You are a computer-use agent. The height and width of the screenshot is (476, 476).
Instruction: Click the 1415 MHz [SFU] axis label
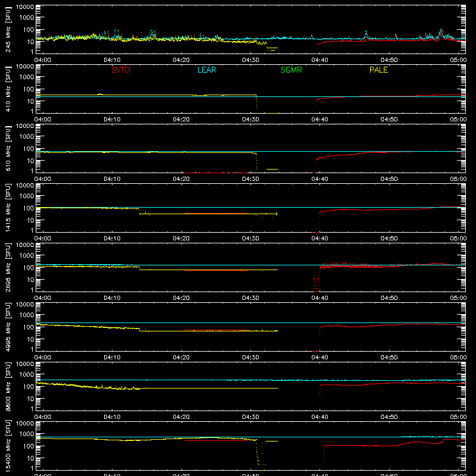coord(8,208)
